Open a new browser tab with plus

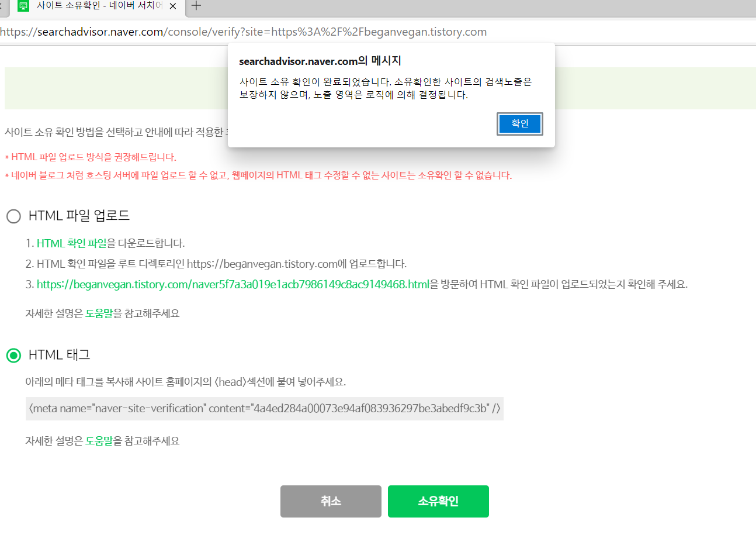[x=196, y=6]
